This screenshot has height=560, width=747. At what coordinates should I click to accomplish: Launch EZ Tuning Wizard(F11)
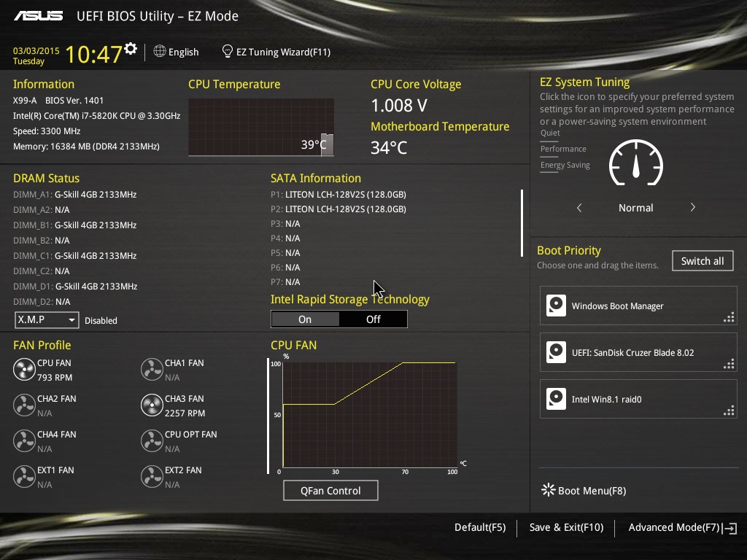pyautogui.click(x=283, y=52)
